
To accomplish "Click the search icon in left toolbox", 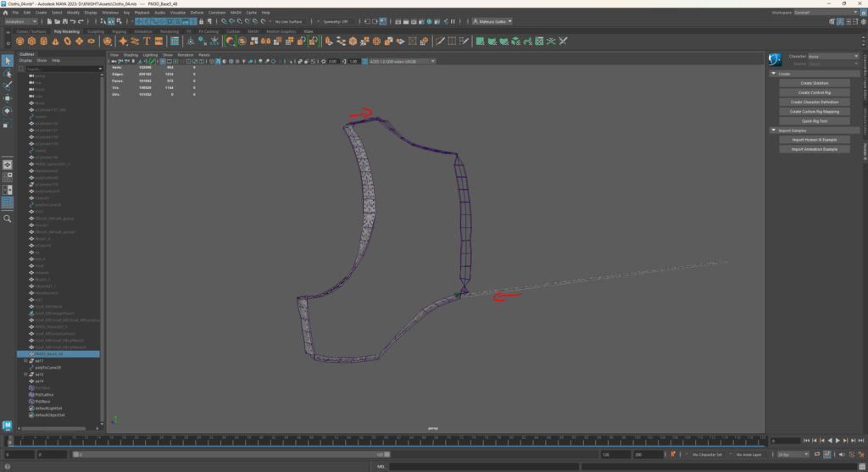I will click(7, 219).
